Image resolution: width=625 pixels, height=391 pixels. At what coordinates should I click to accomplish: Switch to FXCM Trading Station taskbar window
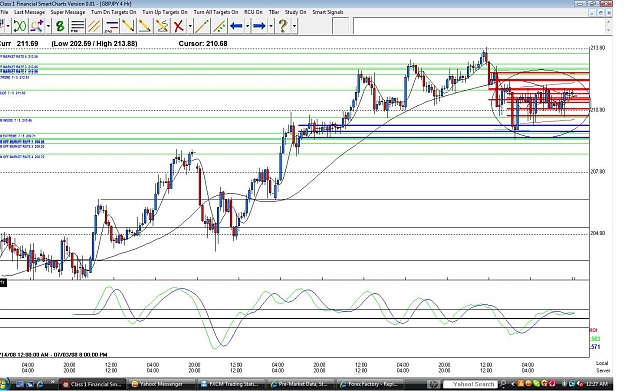(231, 384)
